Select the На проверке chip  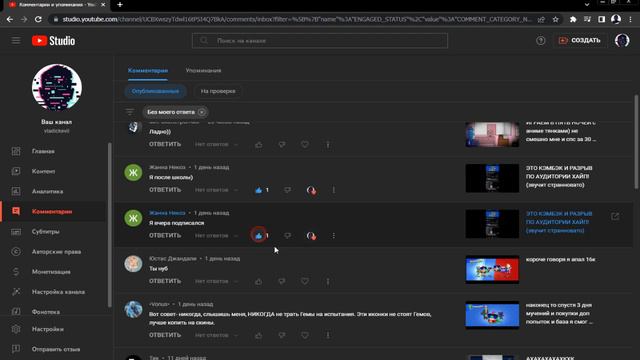pos(218,91)
